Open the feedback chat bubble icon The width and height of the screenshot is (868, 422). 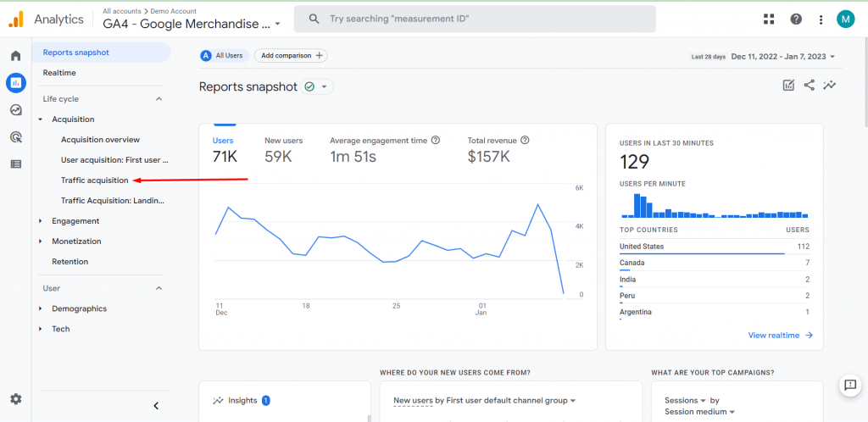tap(850, 385)
